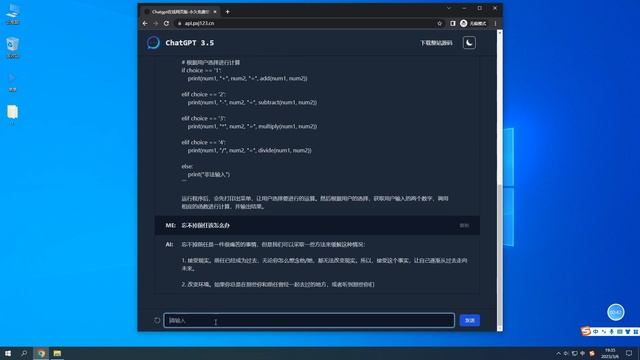Click the ChatGPT 3.5 logo icon
Screen dimensions: 640x360
pos(153,42)
